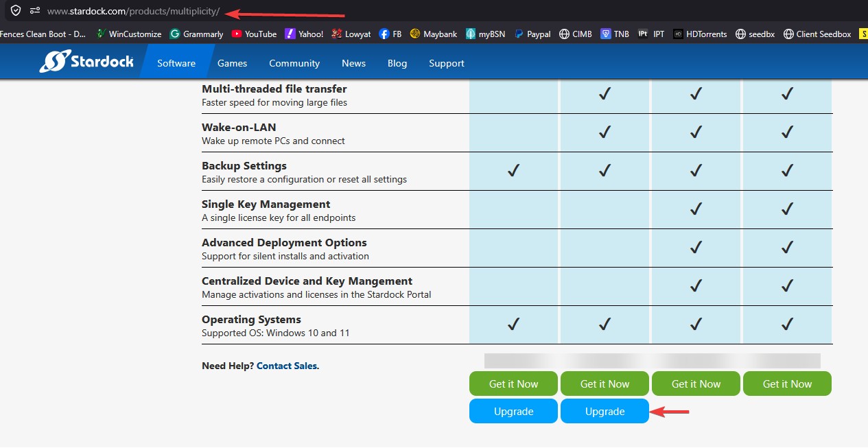868x448 pixels.
Task: Open the Paypal bookmark
Action: (x=532, y=34)
